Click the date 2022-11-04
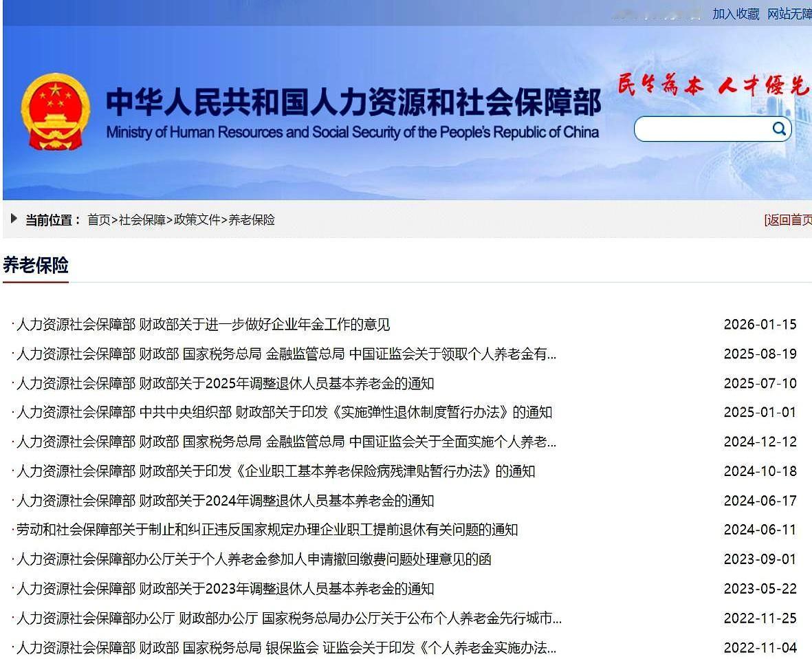 pos(760,647)
